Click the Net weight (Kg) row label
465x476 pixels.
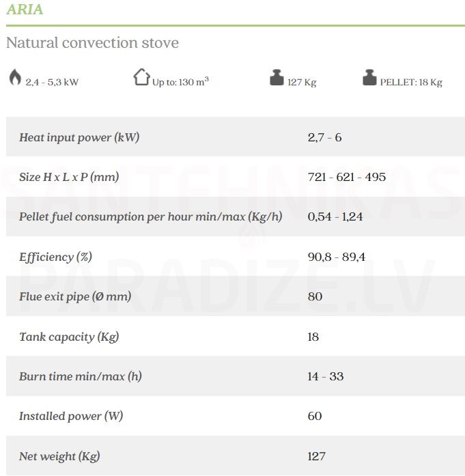59,456
